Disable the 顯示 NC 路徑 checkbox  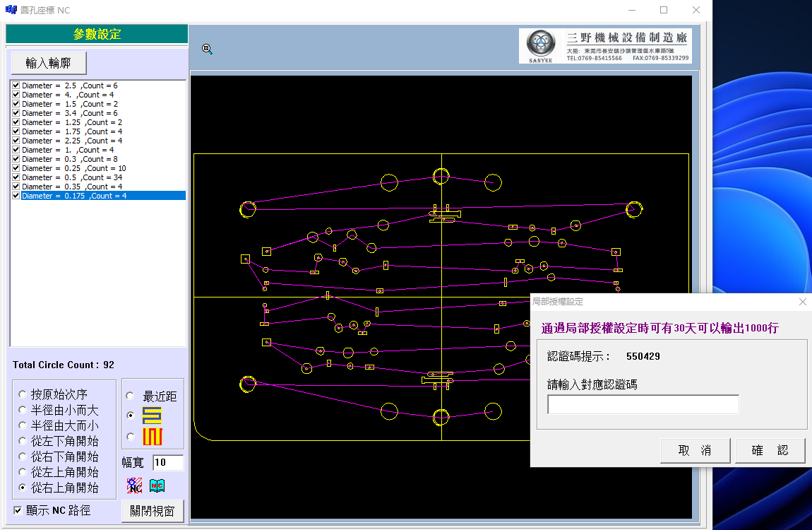click(x=18, y=510)
